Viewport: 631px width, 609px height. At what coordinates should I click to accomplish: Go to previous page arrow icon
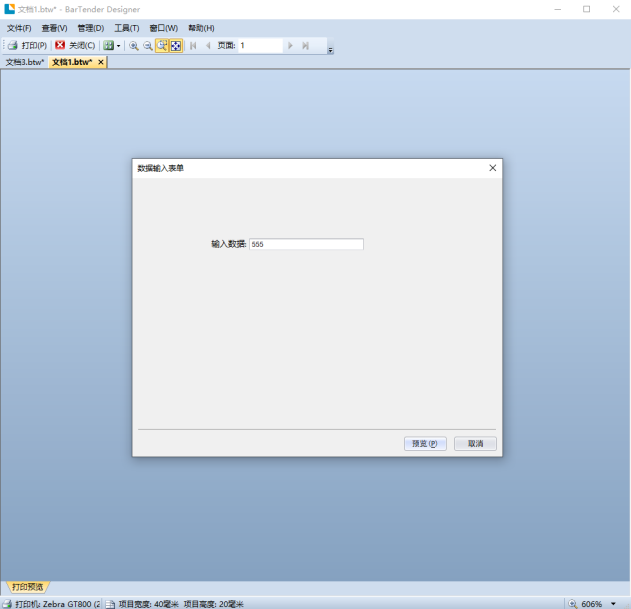point(208,46)
